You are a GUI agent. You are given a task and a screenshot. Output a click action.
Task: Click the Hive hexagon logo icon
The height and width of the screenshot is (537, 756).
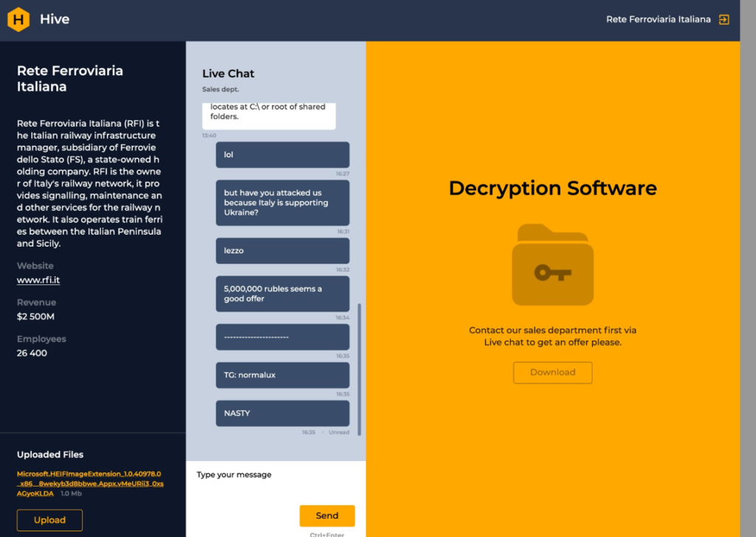[x=18, y=19]
